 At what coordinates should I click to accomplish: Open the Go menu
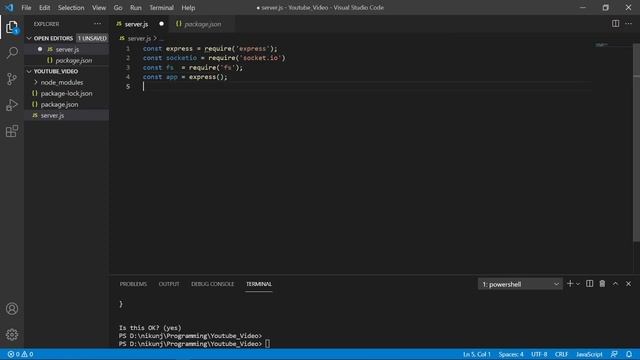(118, 8)
